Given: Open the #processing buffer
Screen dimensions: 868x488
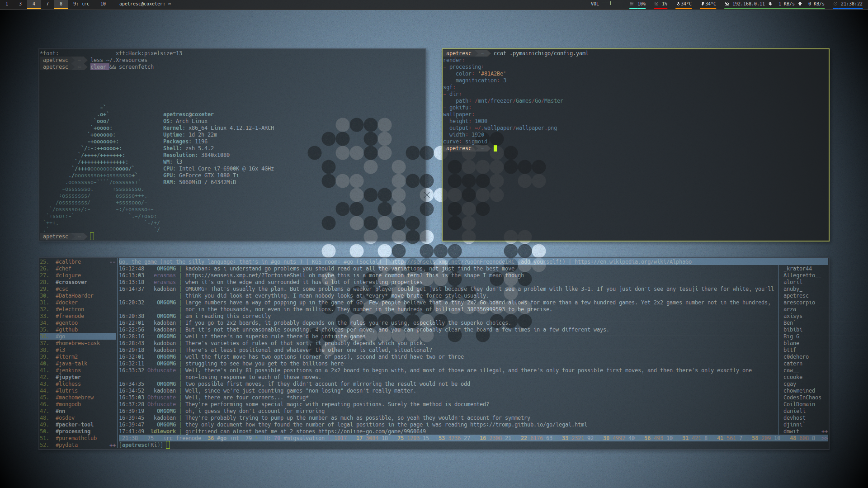Looking at the screenshot, I should (73, 431).
